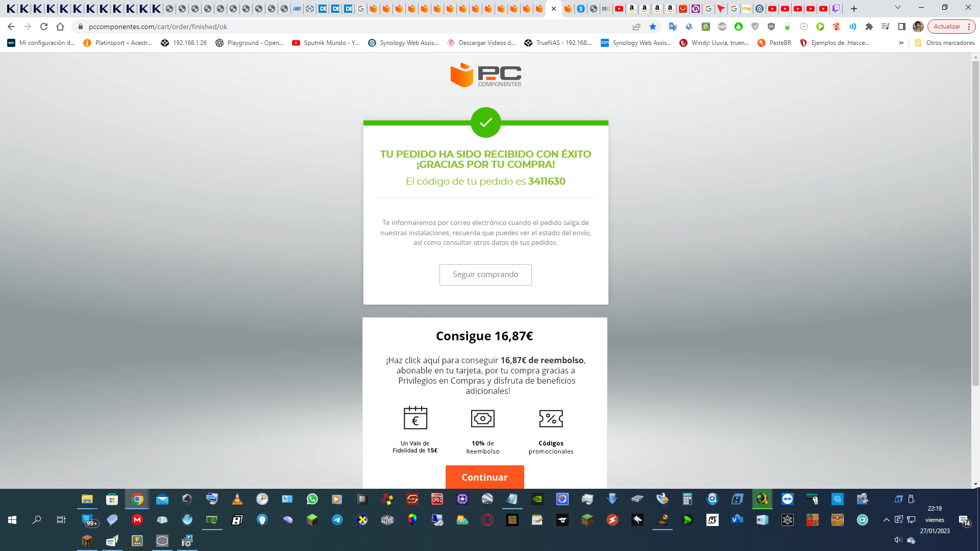Show hidden system tray icons
This screenshot has width=980, height=551.
coord(886,520)
